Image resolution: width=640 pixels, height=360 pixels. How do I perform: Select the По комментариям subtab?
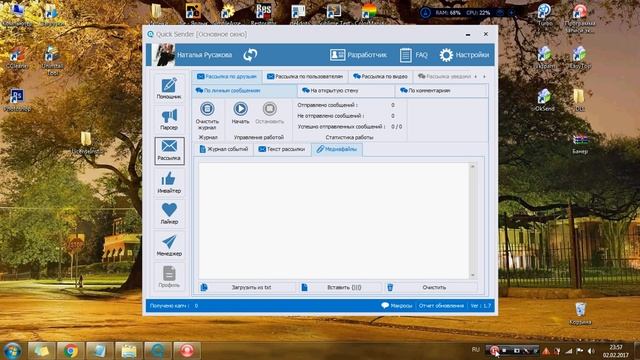coord(441,91)
